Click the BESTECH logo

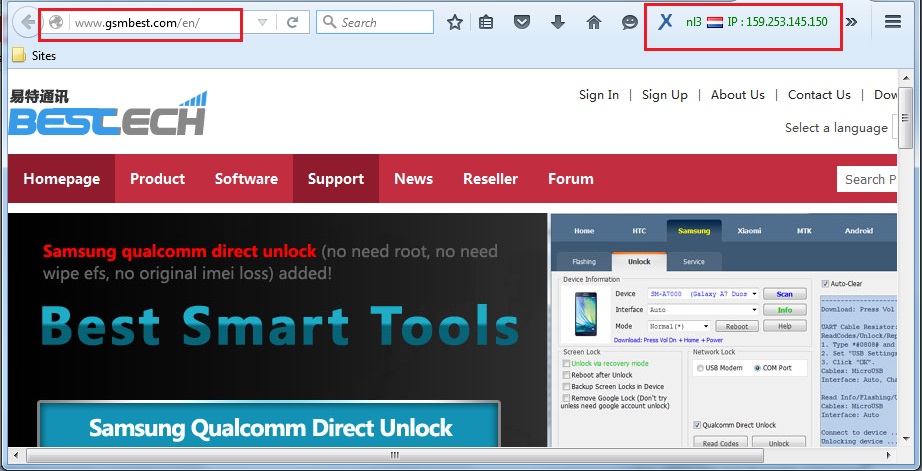108,113
